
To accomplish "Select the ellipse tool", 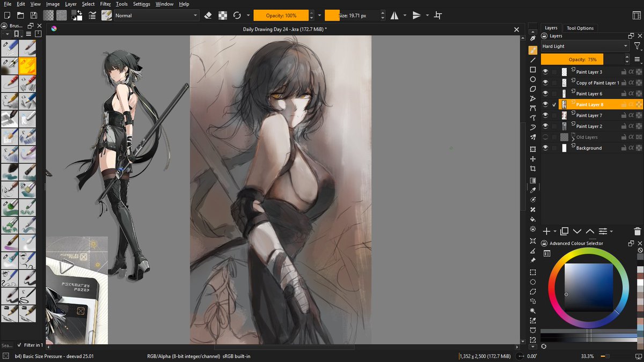I will click(533, 79).
